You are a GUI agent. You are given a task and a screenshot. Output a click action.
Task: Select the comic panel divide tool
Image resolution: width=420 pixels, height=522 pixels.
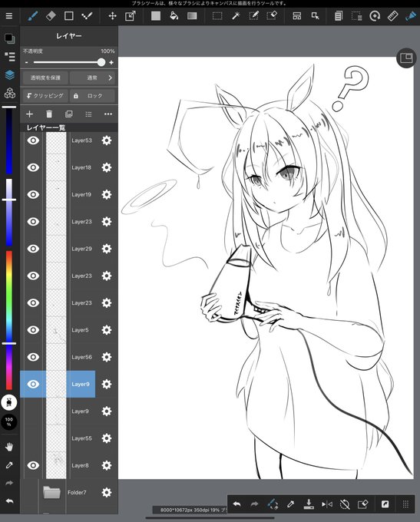(x=297, y=16)
